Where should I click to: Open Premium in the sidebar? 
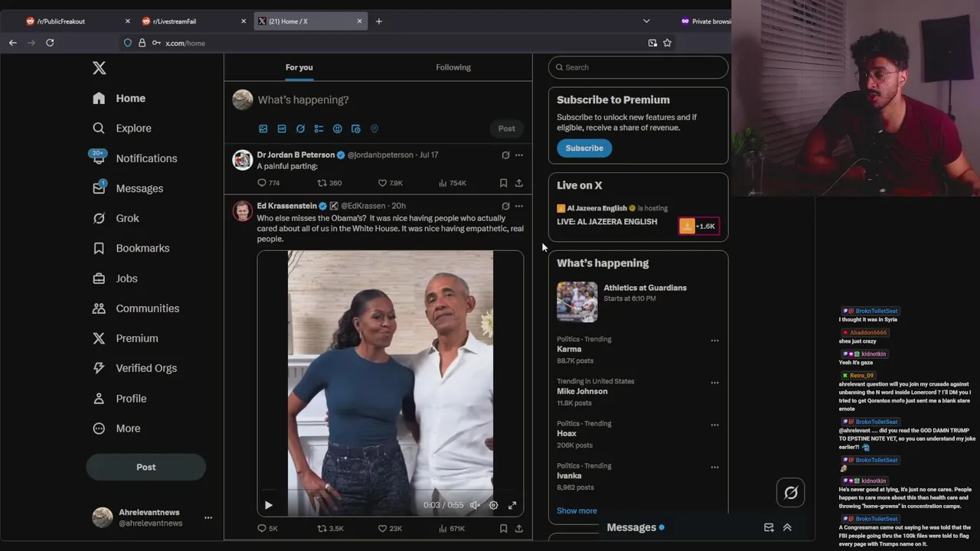click(125, 338)
